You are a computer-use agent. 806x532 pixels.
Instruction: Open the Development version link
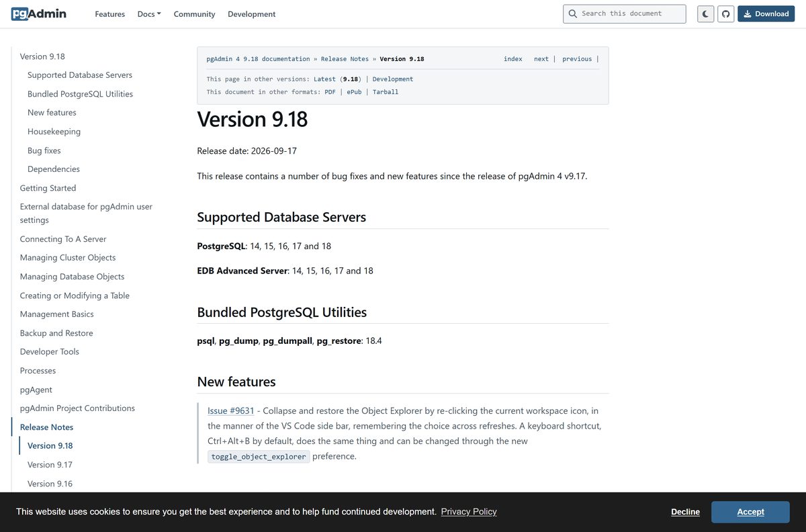click(x=393, y=79)
